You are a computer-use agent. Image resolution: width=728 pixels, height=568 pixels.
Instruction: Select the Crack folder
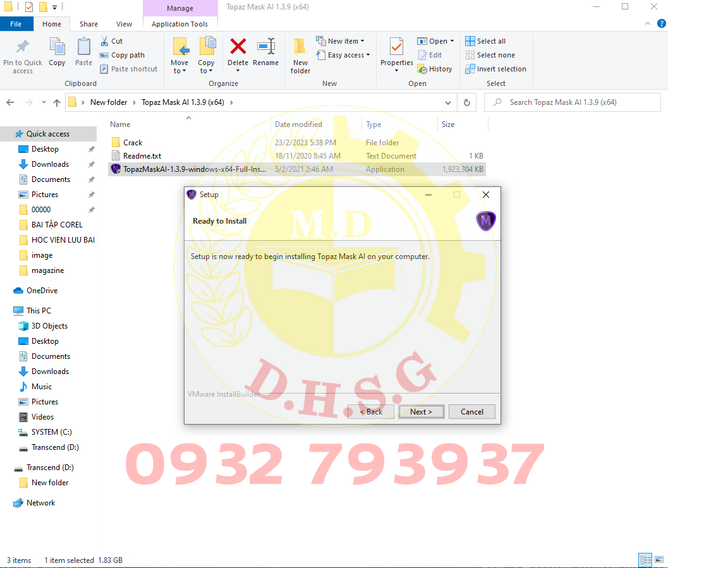(133, 143)
